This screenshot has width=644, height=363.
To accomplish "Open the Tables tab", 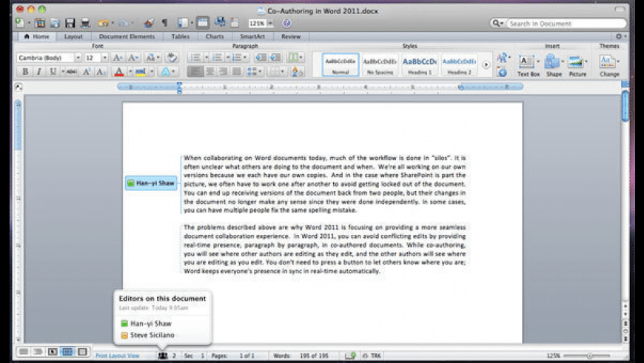I will point(181,36).
